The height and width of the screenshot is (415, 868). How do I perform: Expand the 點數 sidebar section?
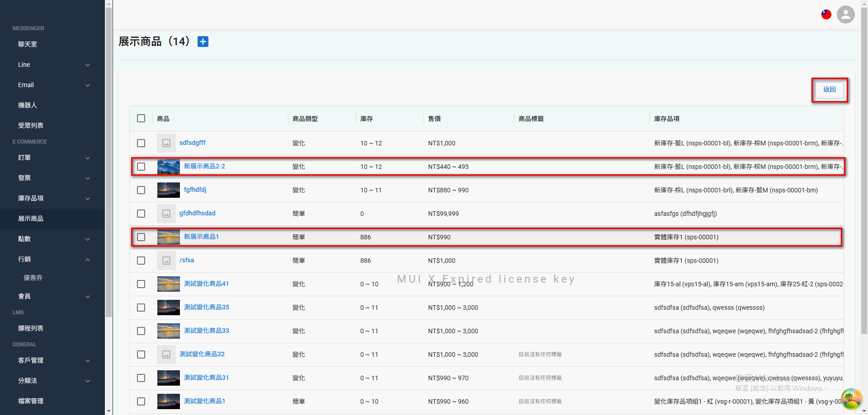52,239
